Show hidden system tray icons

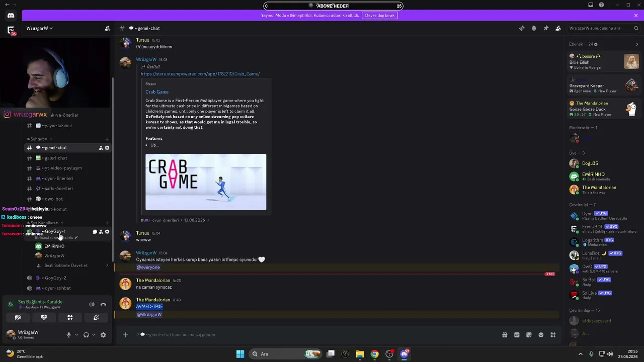580,354
